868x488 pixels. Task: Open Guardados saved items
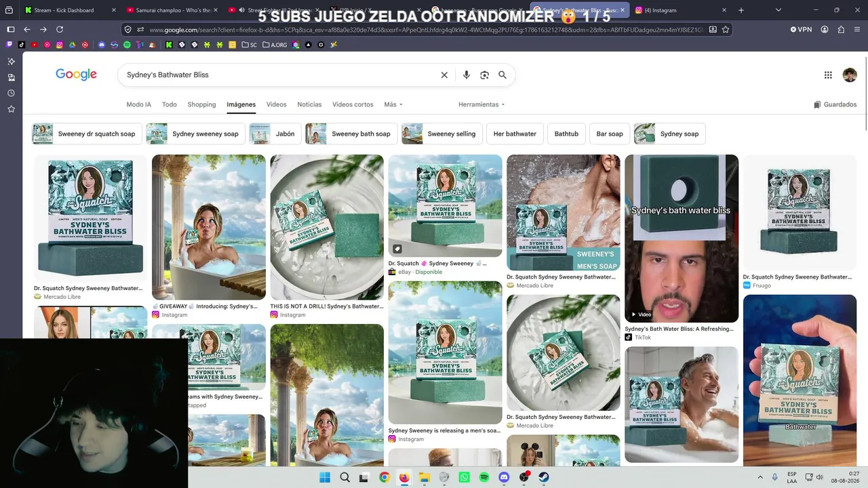coord(835,104)
